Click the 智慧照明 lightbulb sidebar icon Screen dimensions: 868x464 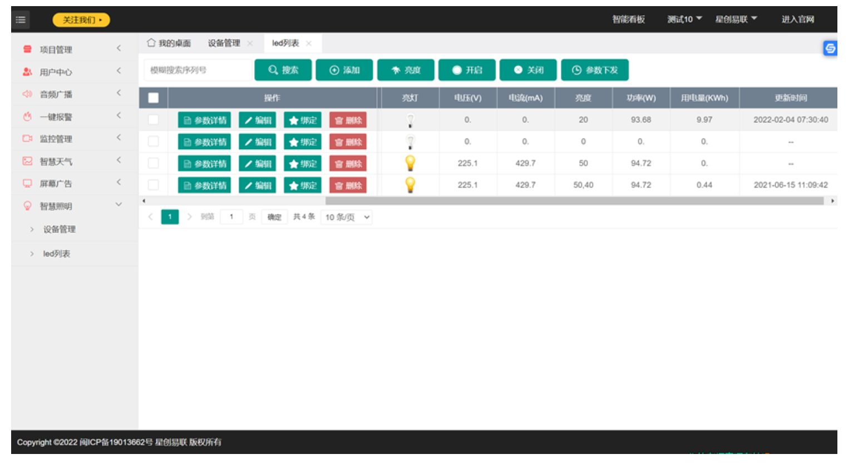(x=27, y=206)
